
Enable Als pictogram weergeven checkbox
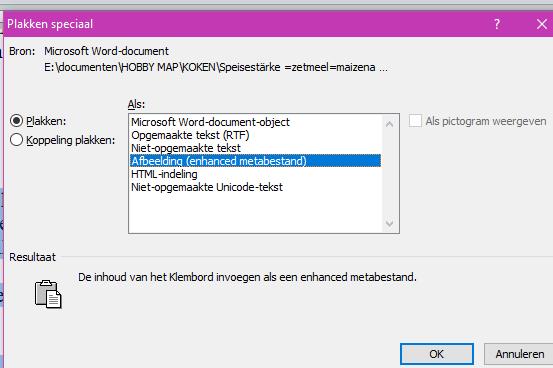[x=415, y=121]
